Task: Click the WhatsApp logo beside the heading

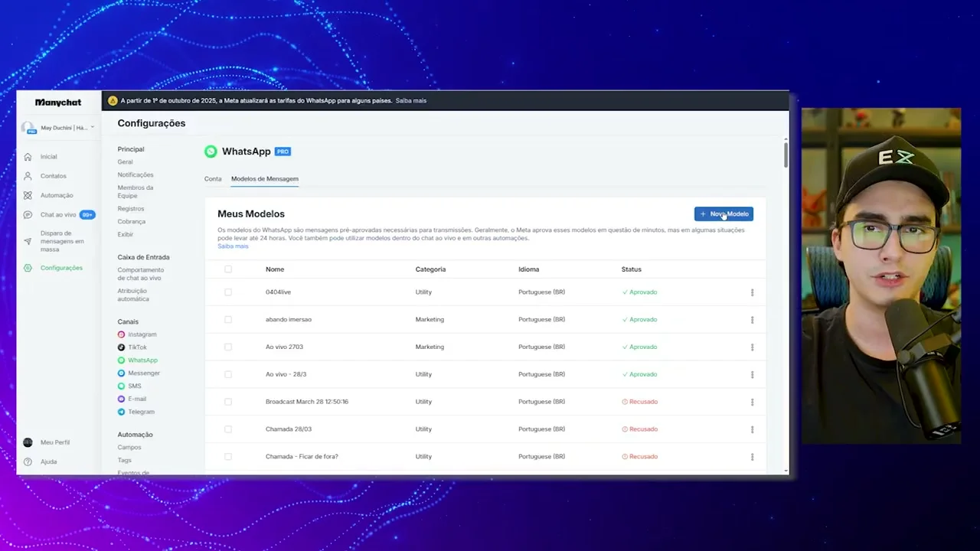Action: point(211,152)
